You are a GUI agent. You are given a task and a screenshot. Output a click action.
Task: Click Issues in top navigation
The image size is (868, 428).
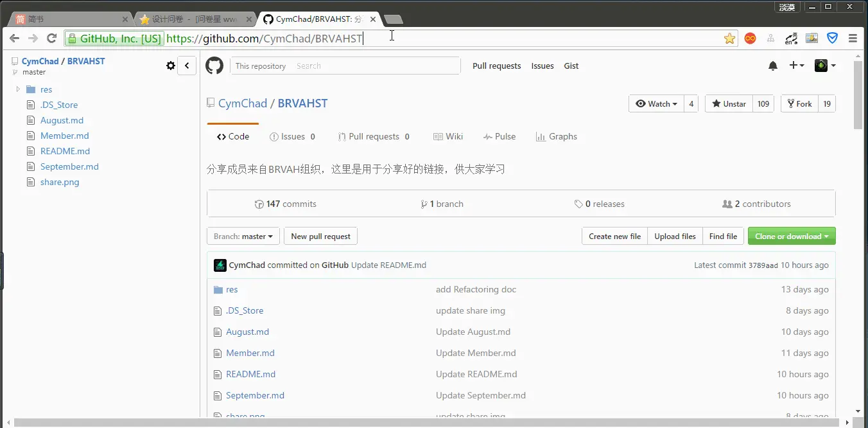point(542,66)
